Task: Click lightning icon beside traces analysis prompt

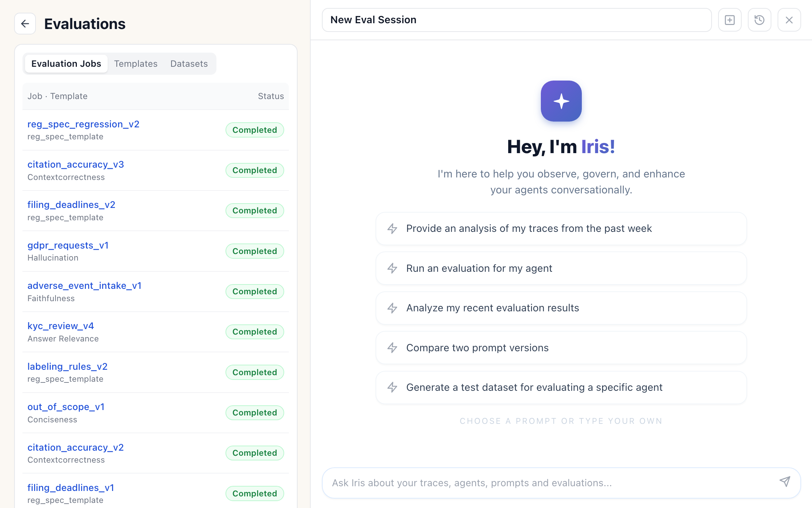Action: coord(392,229)
